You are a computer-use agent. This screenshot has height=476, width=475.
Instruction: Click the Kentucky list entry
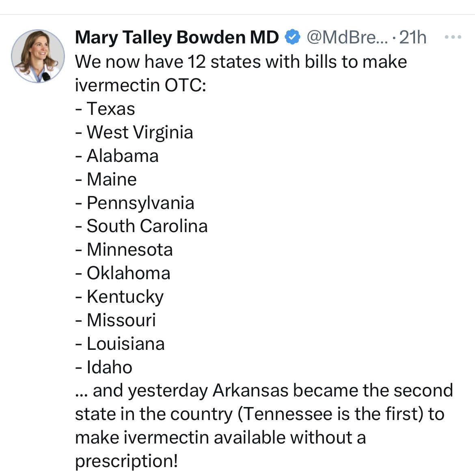point(125,297)
